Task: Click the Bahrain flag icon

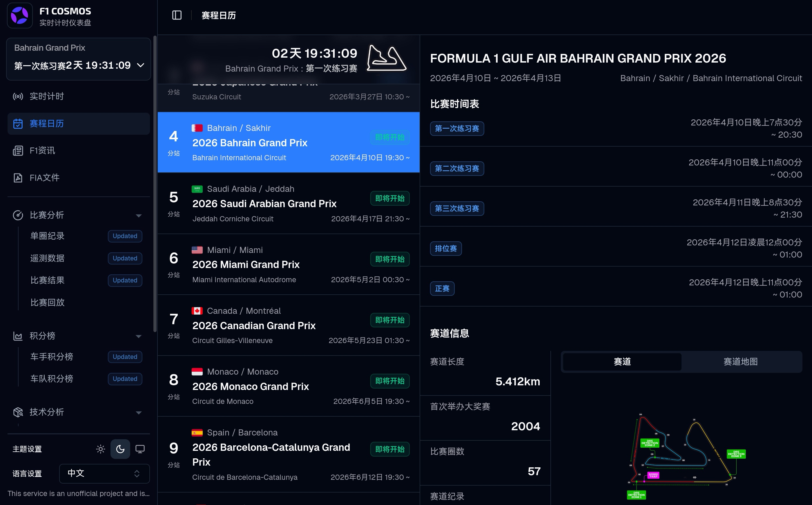Action: [x=197, y=128]
